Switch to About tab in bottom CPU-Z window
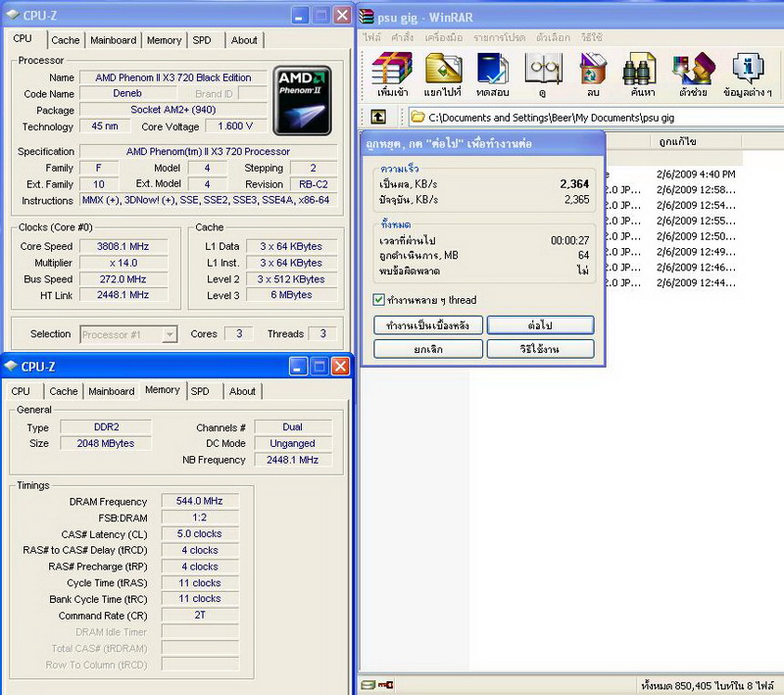Viewport: 784px width, 695px height. click(x=242, y=391)
